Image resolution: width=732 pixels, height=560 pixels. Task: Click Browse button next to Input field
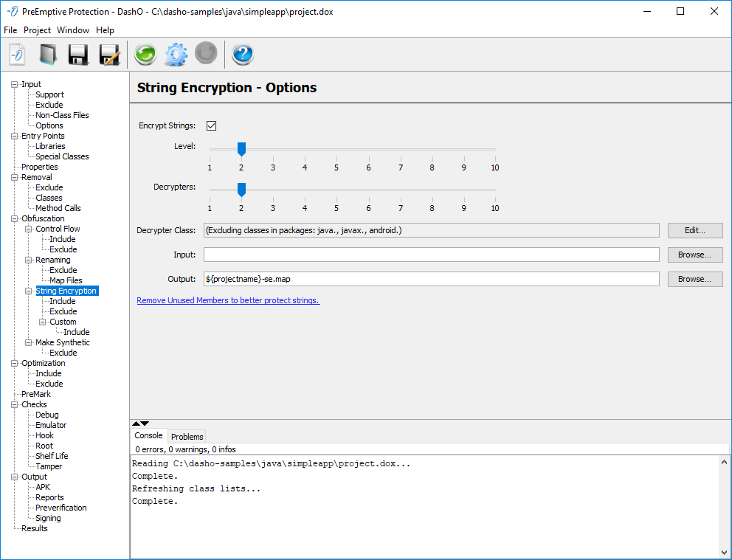694,255
